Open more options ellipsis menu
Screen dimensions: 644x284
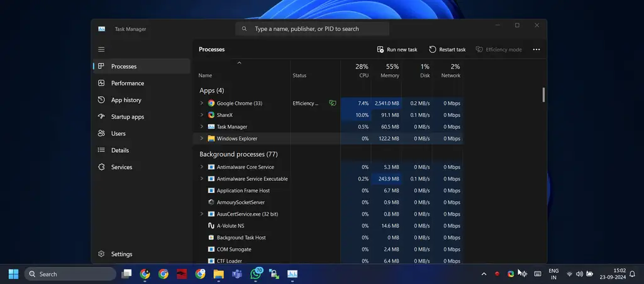536,50
